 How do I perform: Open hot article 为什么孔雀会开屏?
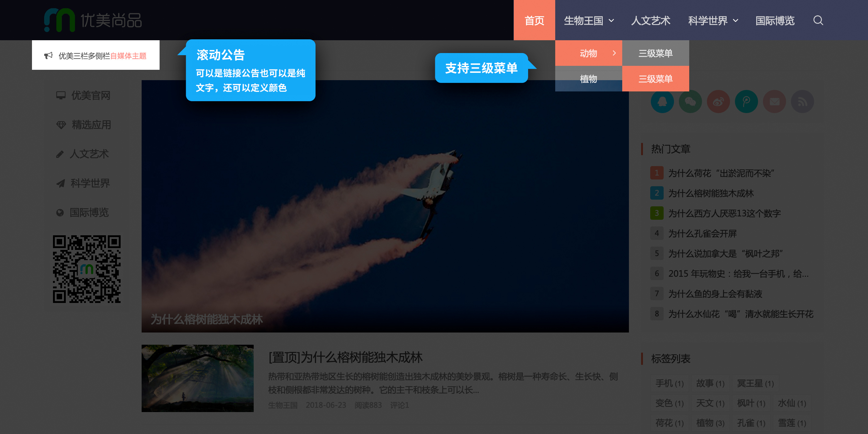pyautogui.click(x=703, y=233)
